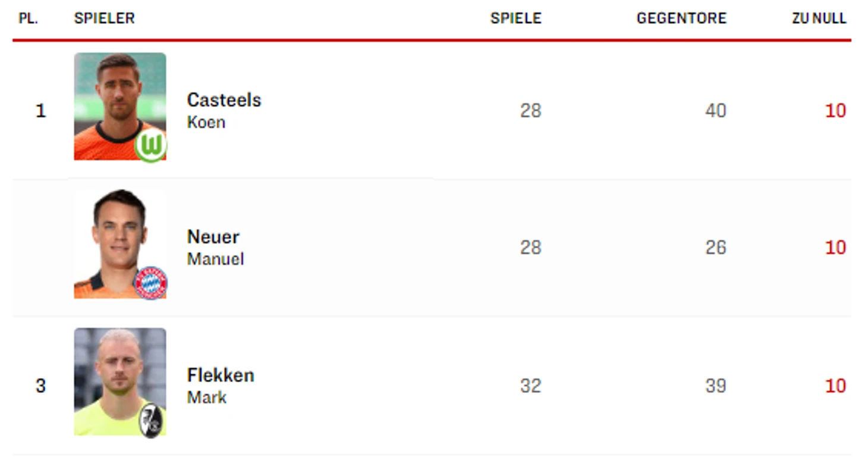Sort table by SPIELE column header
868x463 pixels.
(515, 18)
